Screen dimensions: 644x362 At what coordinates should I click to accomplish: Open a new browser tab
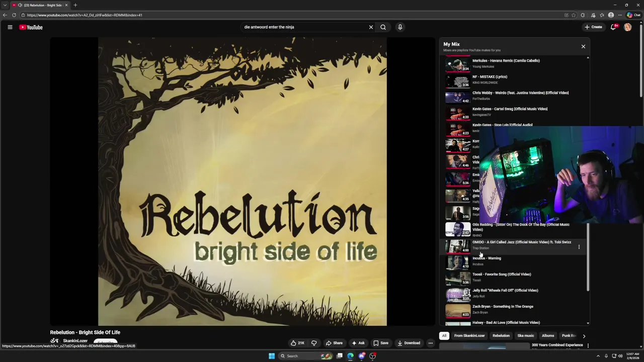pos(75,5)
